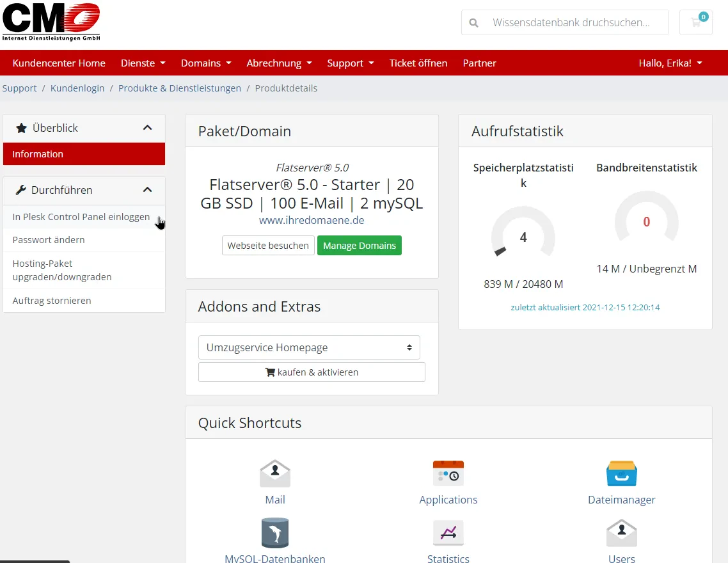Click the Speicherplatzstatistik gauge showing 4

tap(523, 232)
